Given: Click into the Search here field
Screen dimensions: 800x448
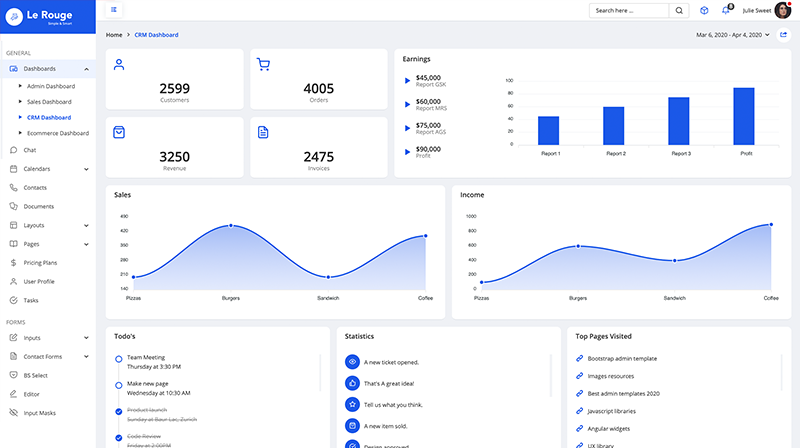Looking at the screenshot, I should (x=628, y=10).
